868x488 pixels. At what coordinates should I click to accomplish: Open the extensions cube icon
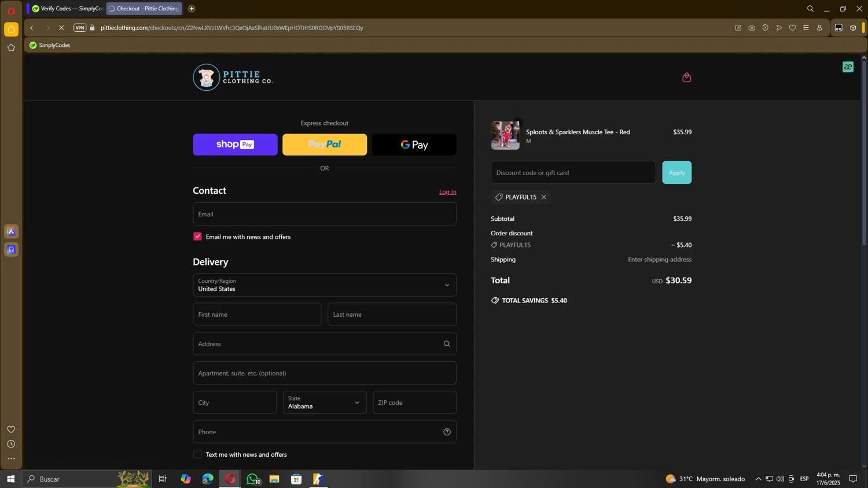pos(853,28)
